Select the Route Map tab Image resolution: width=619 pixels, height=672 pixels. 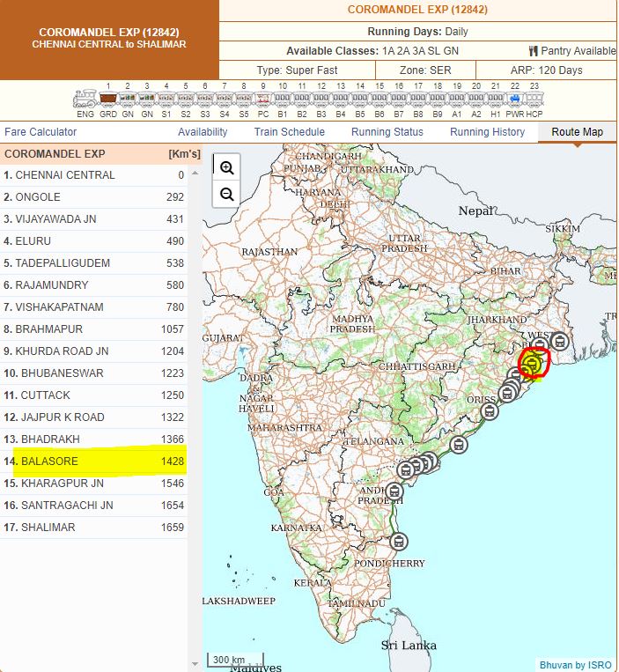[x=577, y=132]
